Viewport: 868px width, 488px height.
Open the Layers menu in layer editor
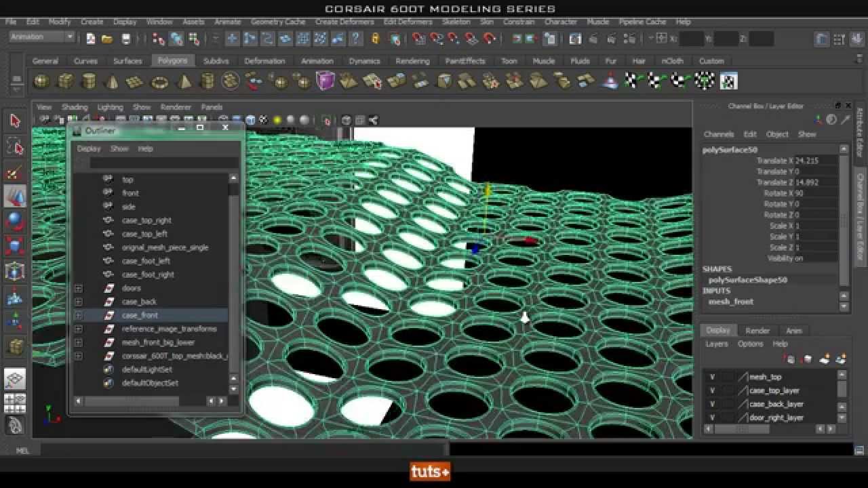[716, 344]
